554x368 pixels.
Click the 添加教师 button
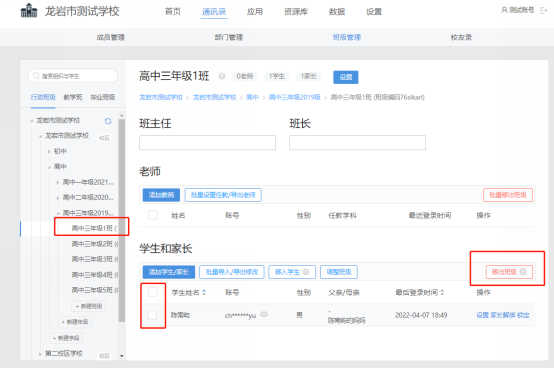pos(161,195)
